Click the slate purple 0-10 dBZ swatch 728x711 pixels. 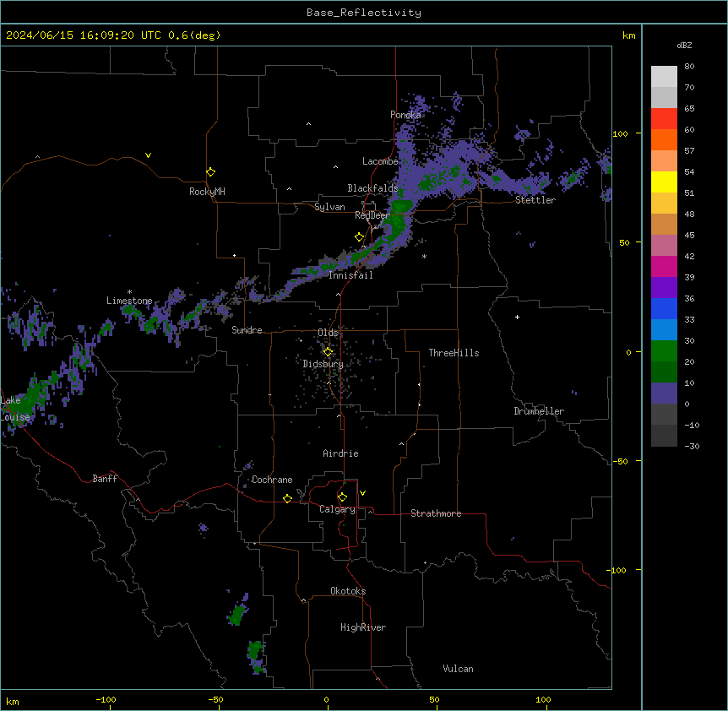point(664,393)
